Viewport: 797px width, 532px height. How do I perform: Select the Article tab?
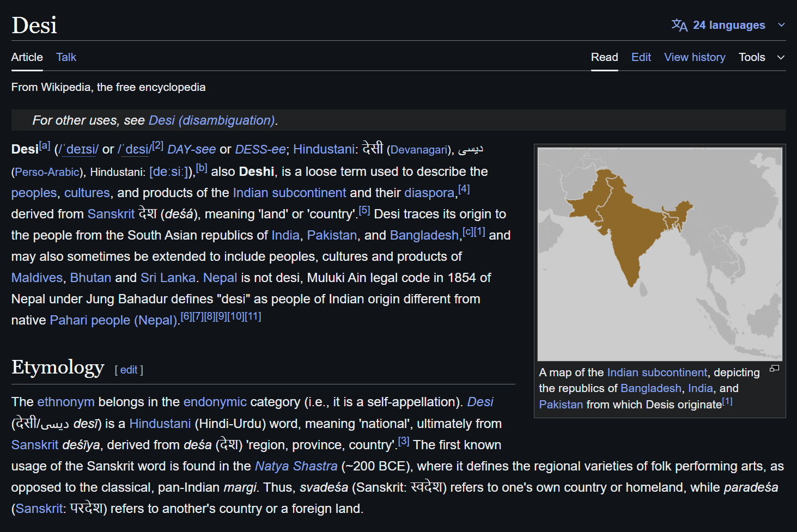tap(27, 57)
